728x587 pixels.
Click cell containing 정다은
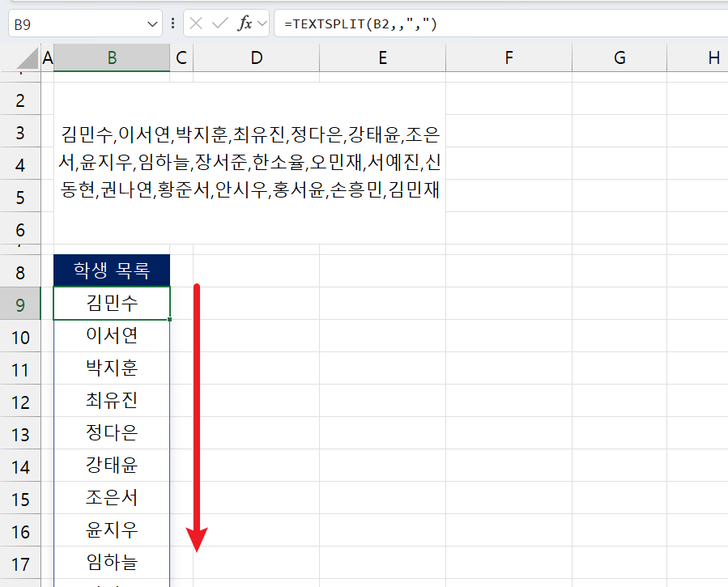point(112,433)
